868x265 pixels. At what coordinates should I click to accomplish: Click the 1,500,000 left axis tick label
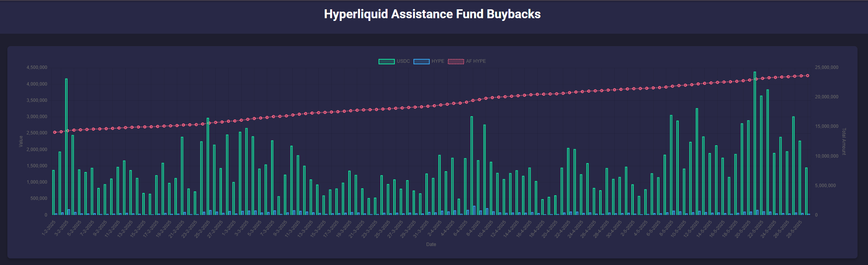coord(37,166)
